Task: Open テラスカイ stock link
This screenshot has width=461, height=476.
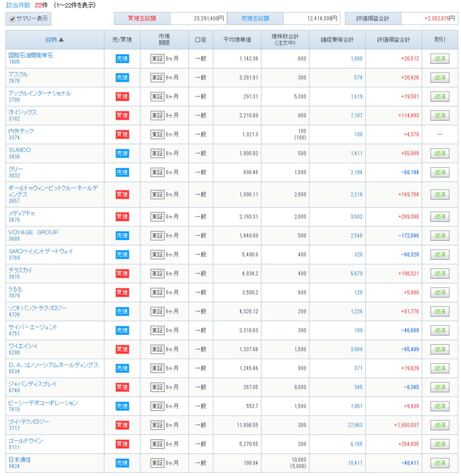Action: (x=20, y=270)
